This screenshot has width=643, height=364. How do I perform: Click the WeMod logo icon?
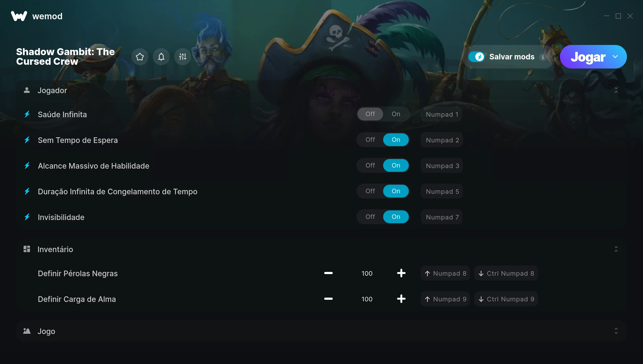coord(19,16)
